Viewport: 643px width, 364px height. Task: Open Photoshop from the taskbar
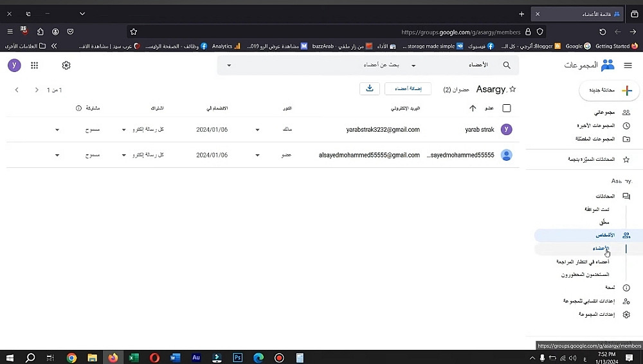tap(237, 358)
